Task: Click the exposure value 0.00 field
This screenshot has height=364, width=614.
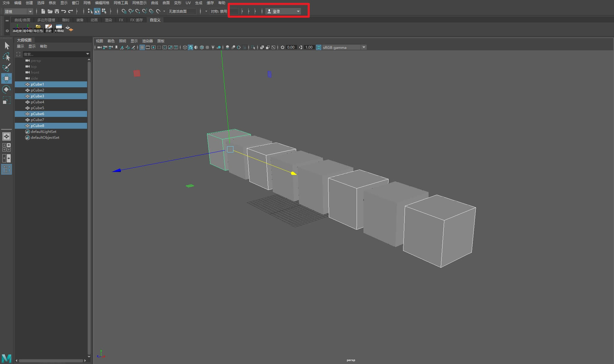Action: click(x=291, y=47)
